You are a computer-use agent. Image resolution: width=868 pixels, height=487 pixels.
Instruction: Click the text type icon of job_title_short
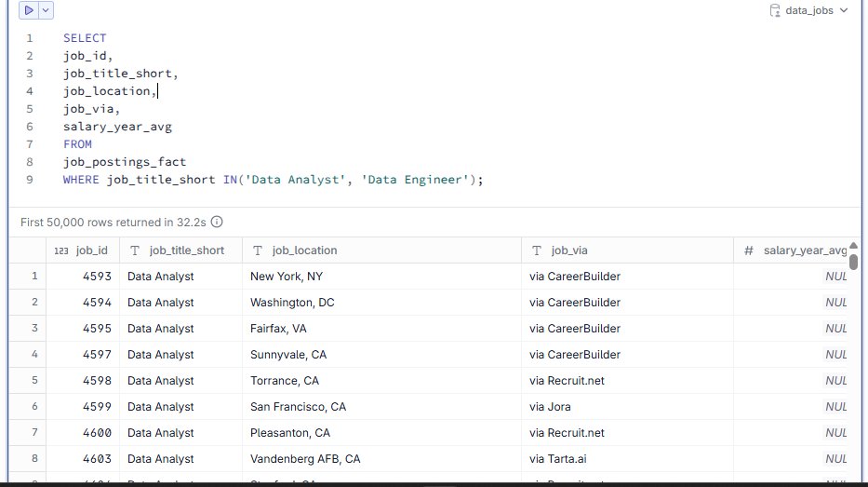(135, 251)
